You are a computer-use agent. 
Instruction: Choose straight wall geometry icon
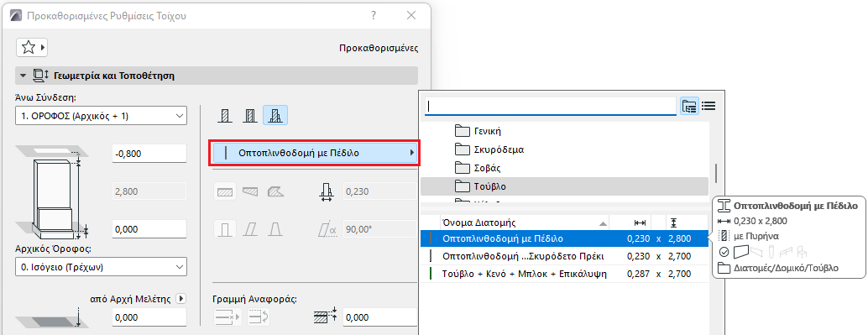click(225, 191)
